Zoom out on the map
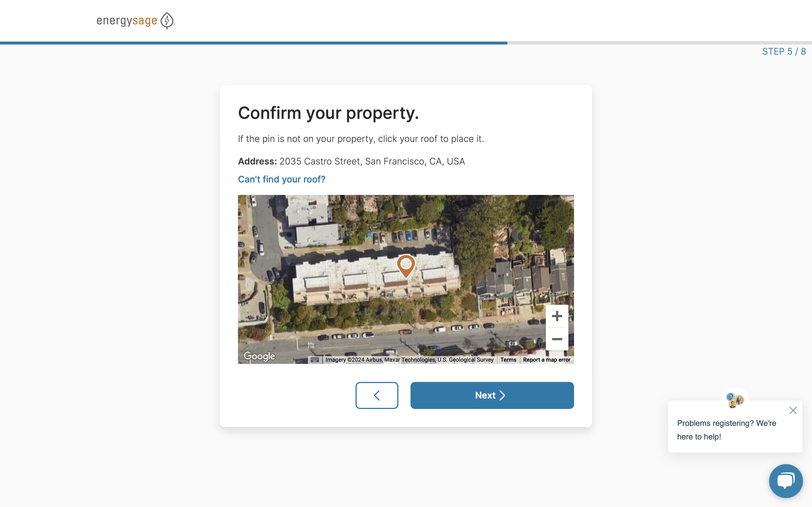The image size is (812, 507). (x=557, y=339)
